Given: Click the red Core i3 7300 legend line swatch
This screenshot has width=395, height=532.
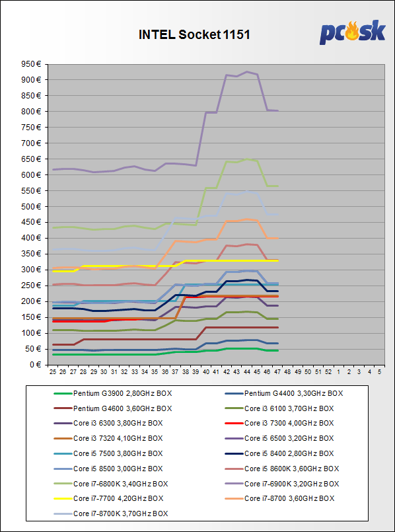Looking at the screenshot, I should tap(234, 424).
